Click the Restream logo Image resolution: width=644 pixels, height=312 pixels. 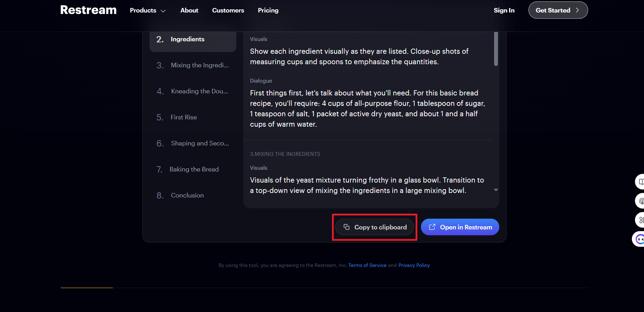click(88, 10)
